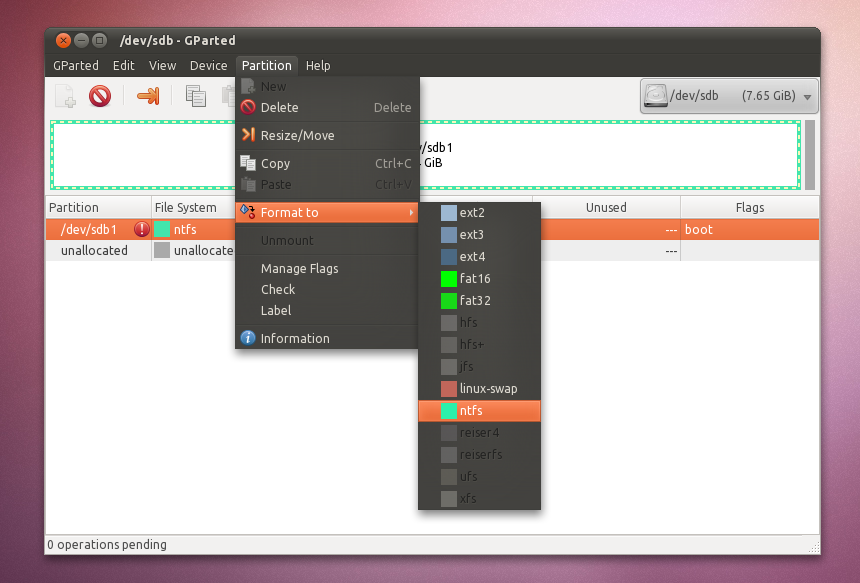Close the Partition menu via its title

(267, 65)
